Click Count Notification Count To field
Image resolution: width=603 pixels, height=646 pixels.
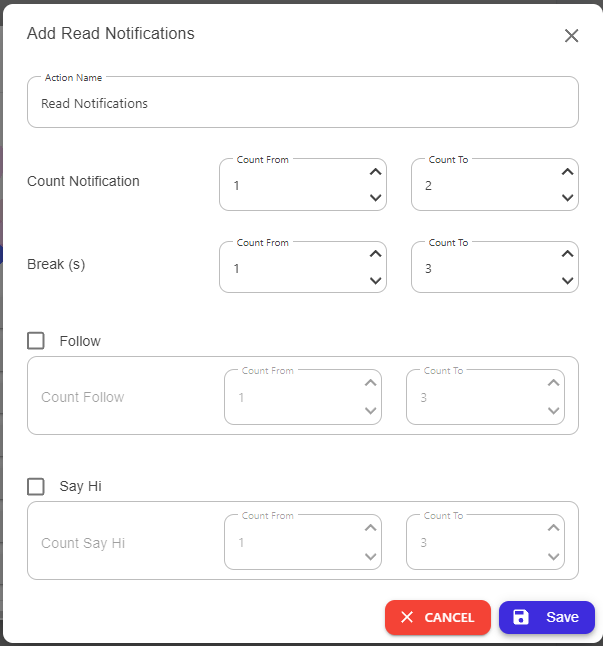click(495, 185)
